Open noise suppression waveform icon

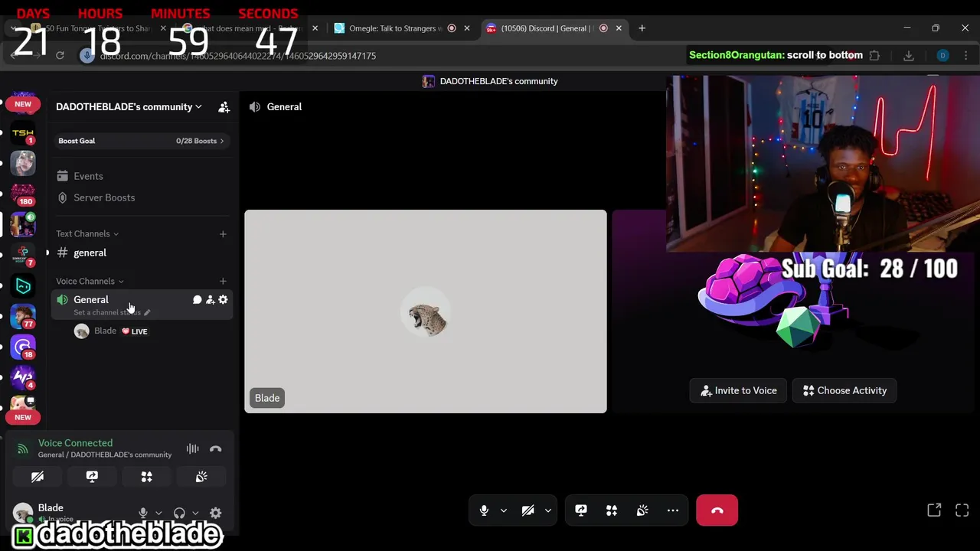(192, 449)
